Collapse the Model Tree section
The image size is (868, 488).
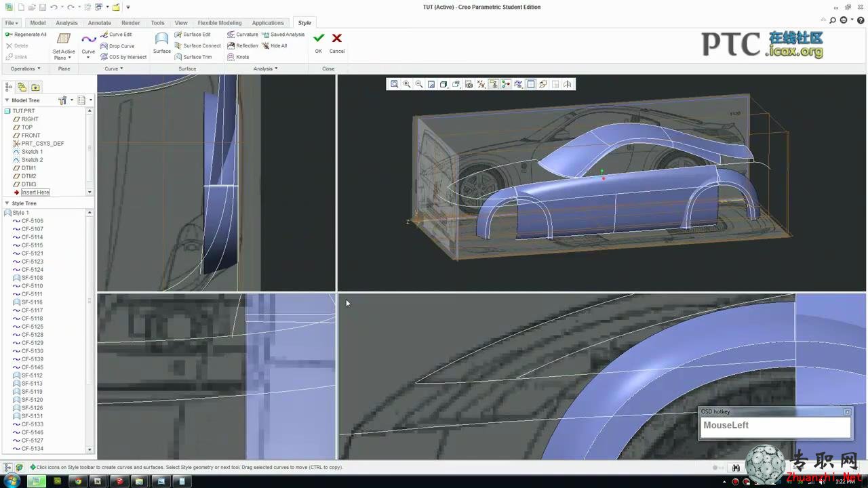tap(7, 100)
